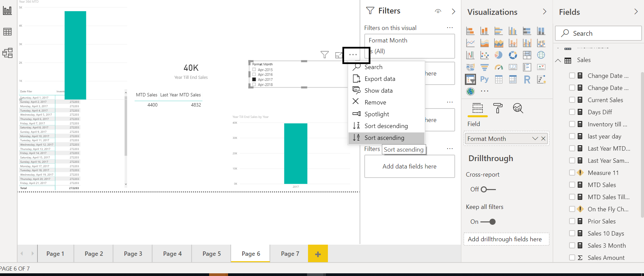Screen dimensions: 644x276
Task: Select the donut chart visualization
Action: 513,55
